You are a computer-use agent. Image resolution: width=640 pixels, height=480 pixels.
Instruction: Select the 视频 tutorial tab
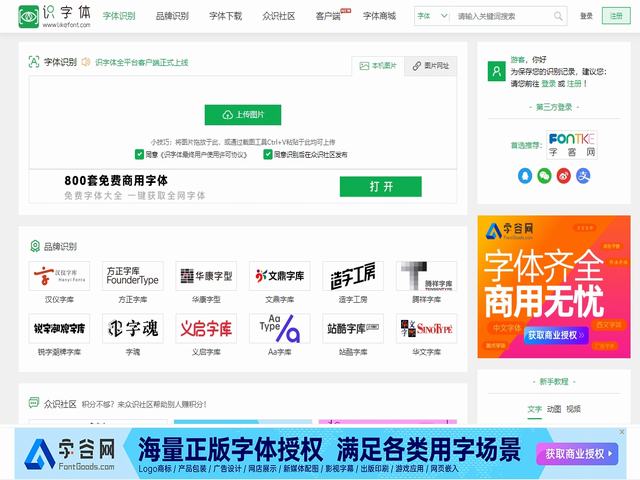coord(573,409)
